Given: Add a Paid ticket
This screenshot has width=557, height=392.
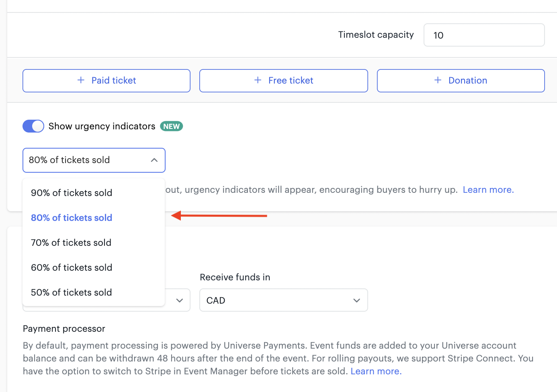Looking at the screenshot, I should pyautogui.click(x=106, y=81).
